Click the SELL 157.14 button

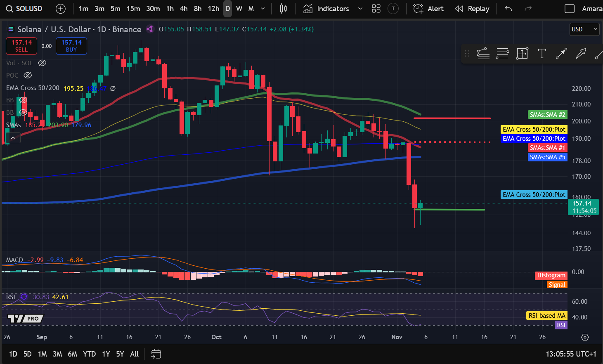point(21,46)
